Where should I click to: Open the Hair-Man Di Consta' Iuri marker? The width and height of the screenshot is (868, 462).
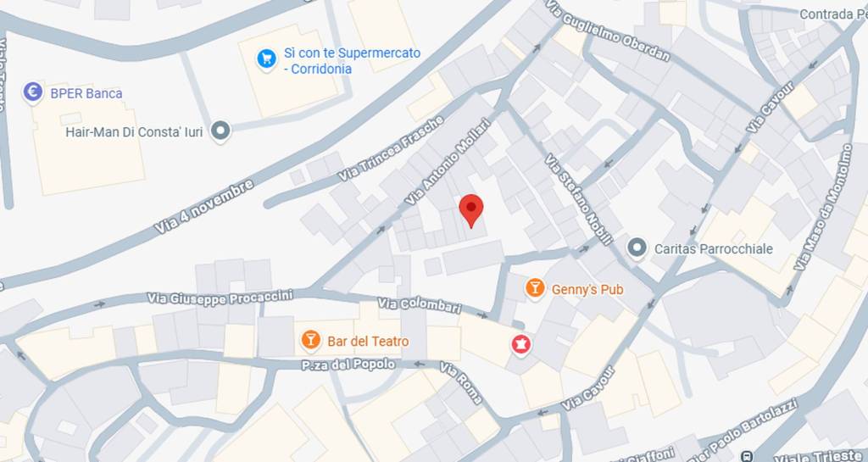tap(221, 131)
